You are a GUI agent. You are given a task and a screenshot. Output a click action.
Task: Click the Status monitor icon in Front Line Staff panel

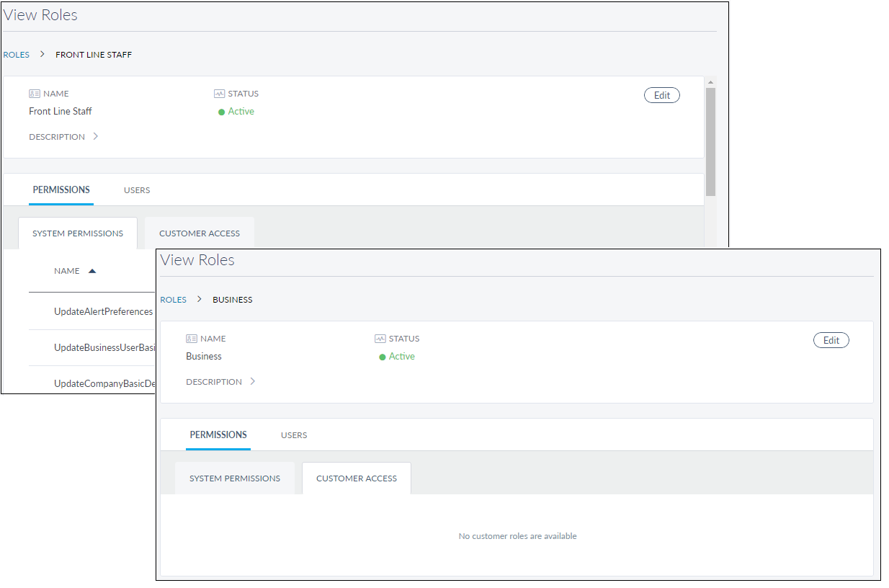click(x=219, y=94)
